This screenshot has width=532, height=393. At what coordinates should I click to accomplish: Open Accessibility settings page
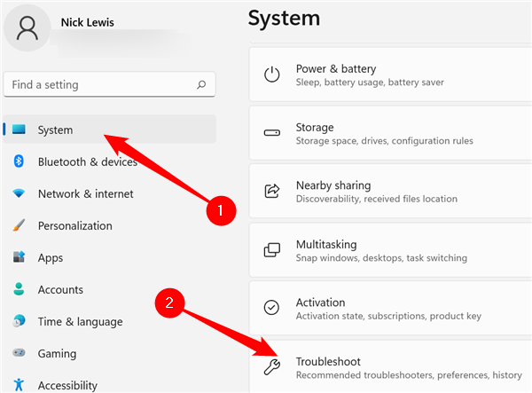pos(67,385)
